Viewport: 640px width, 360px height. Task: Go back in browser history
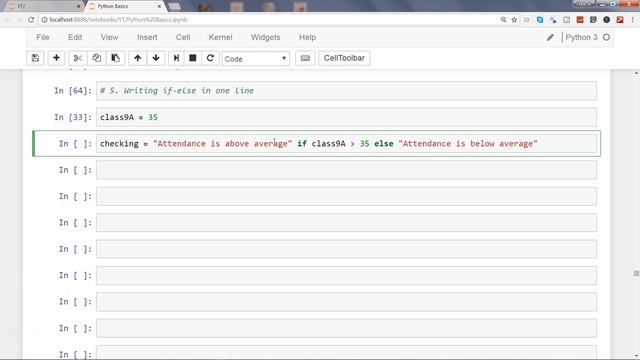[7, 20]
